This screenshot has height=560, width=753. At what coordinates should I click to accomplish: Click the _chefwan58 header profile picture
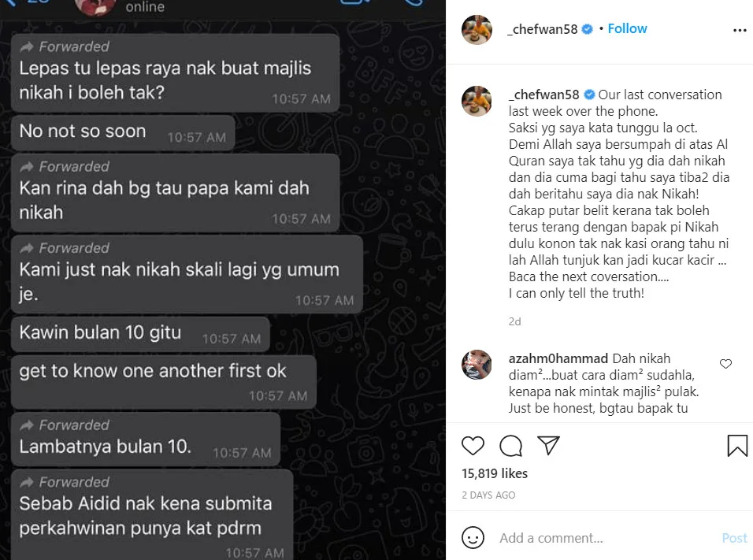477,29
